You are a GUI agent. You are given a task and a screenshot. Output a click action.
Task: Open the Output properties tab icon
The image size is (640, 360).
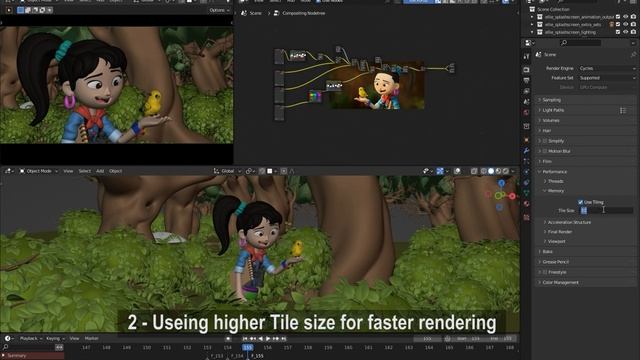point(527,80)
